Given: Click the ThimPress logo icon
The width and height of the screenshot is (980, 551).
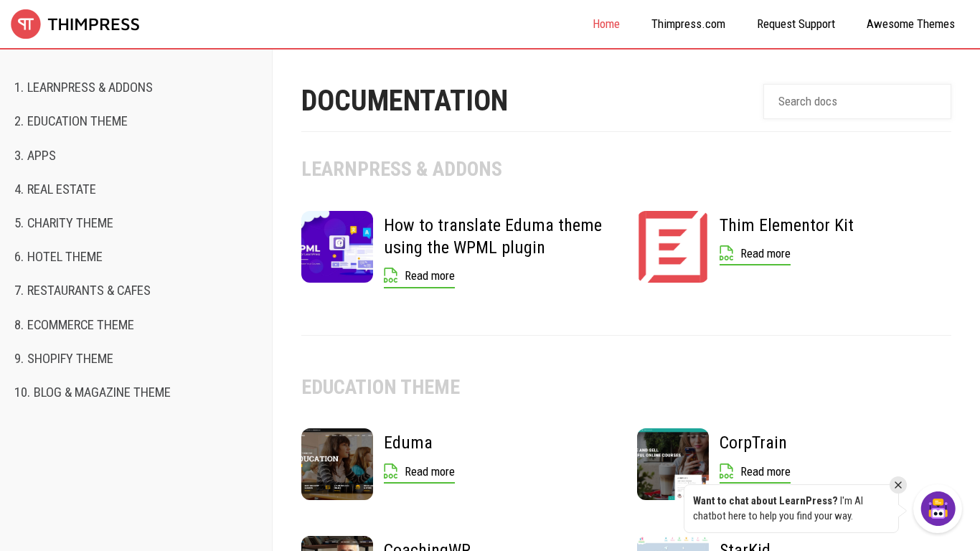Looking at the screenshot, I should [x=26, y=24].
